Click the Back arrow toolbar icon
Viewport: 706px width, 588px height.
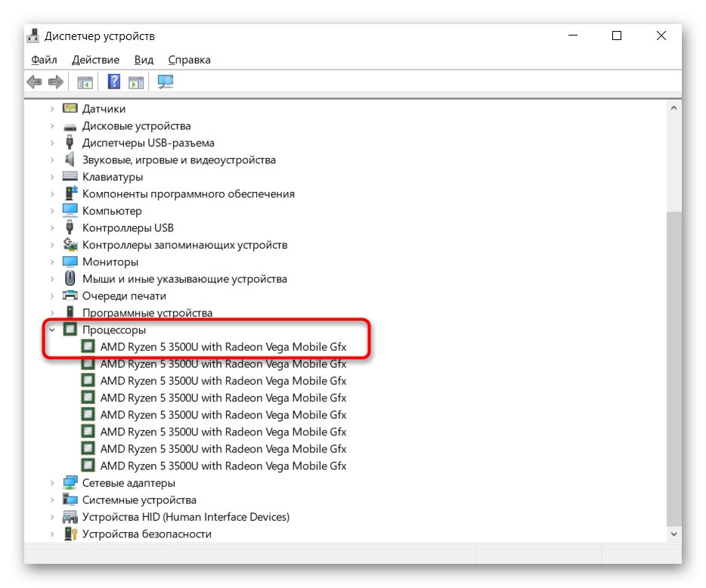coord(34,82)
